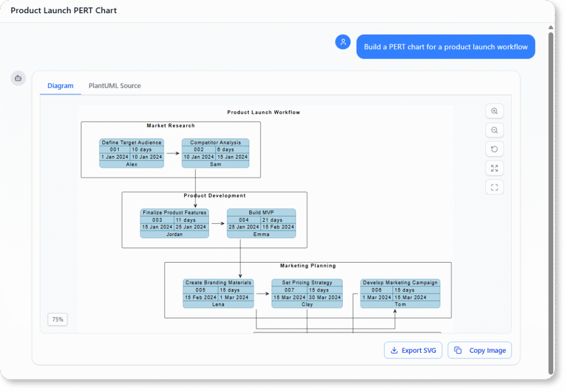566x392 pixels.
Task: Select the Diagram tab
Action: 60,86
